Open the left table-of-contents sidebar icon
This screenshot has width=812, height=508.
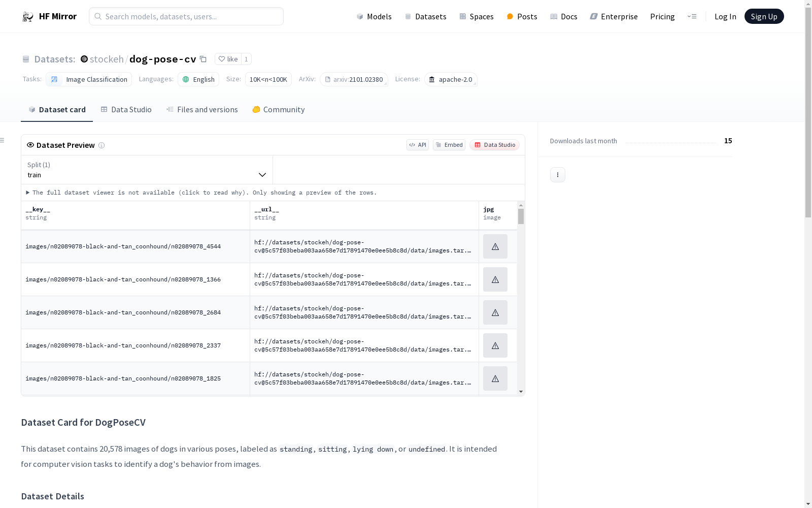2,140
